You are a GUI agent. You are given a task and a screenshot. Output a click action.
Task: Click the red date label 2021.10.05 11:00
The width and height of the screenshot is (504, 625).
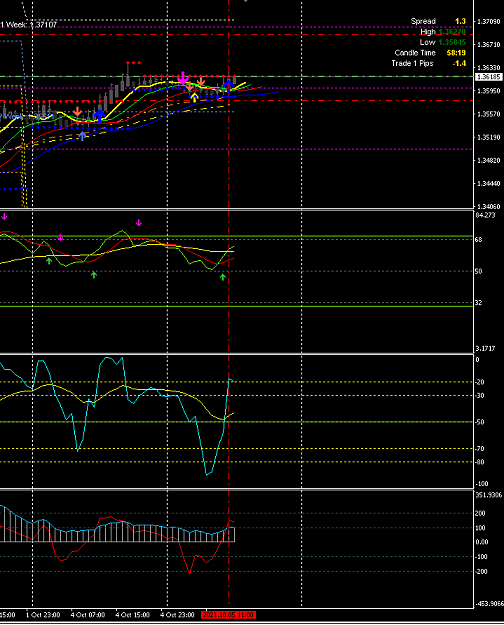[228, 615]
